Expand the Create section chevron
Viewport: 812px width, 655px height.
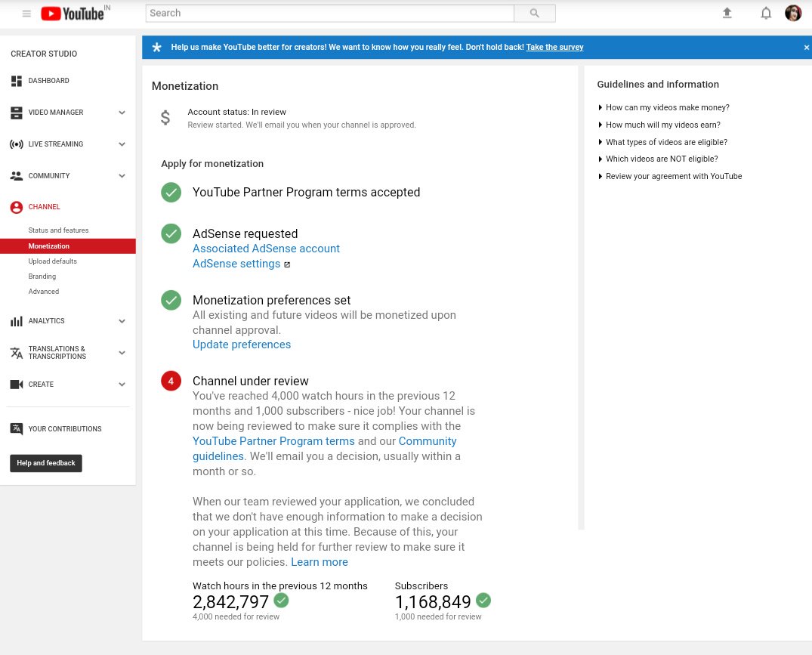tap(122, 385)
